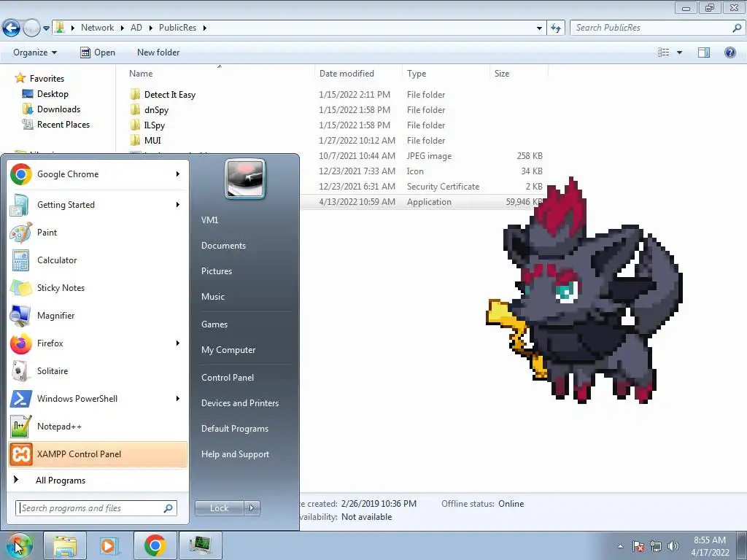The width and height of the screenshot is (747, 560).
Task: Refresh the PublicRes folder
Action: [556, 28]
